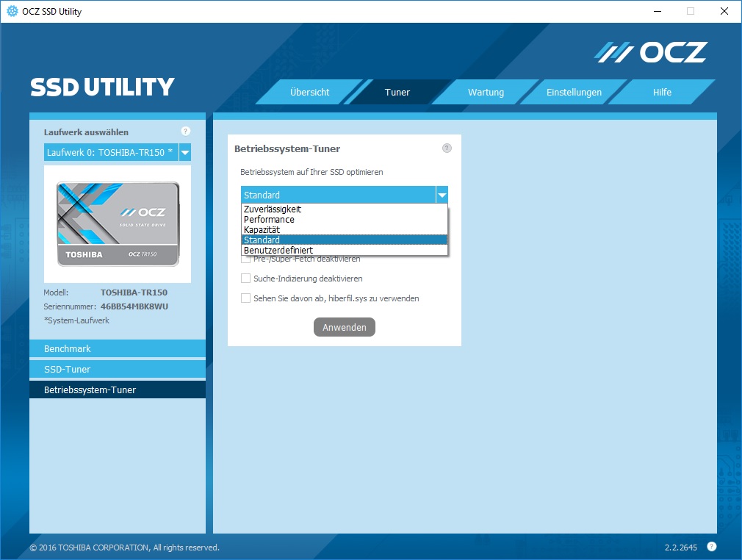Choose Performance in the dropdown list
The height and width of the screenshot is (560, 742).
pyautogui.click(x=269, y=220)
